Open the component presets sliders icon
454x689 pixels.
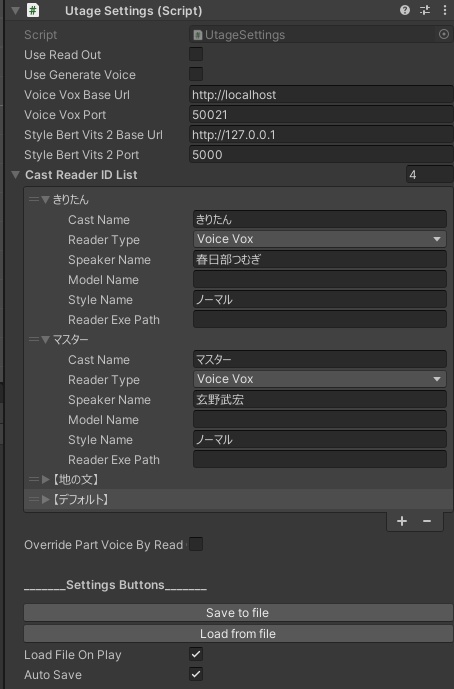(425, 10)
